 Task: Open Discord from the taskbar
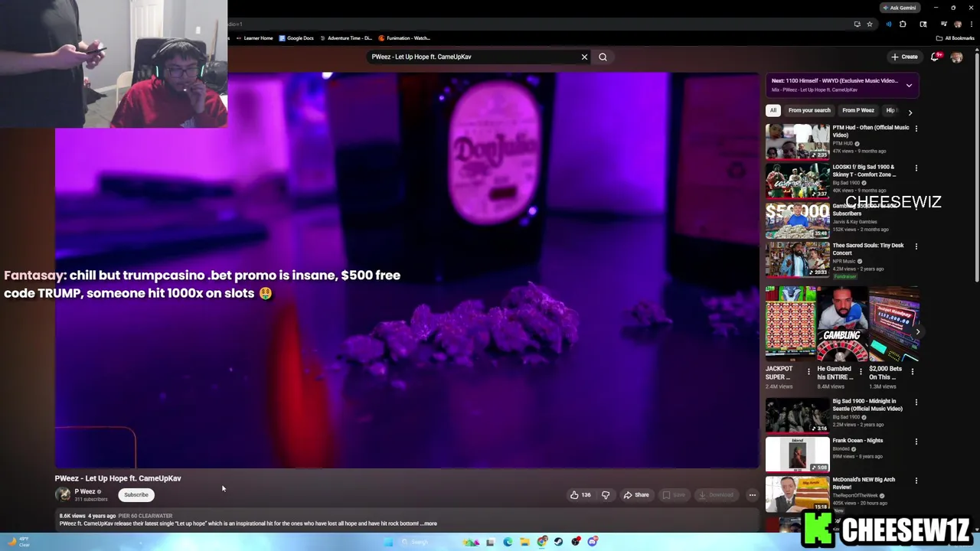click(593, 542)
